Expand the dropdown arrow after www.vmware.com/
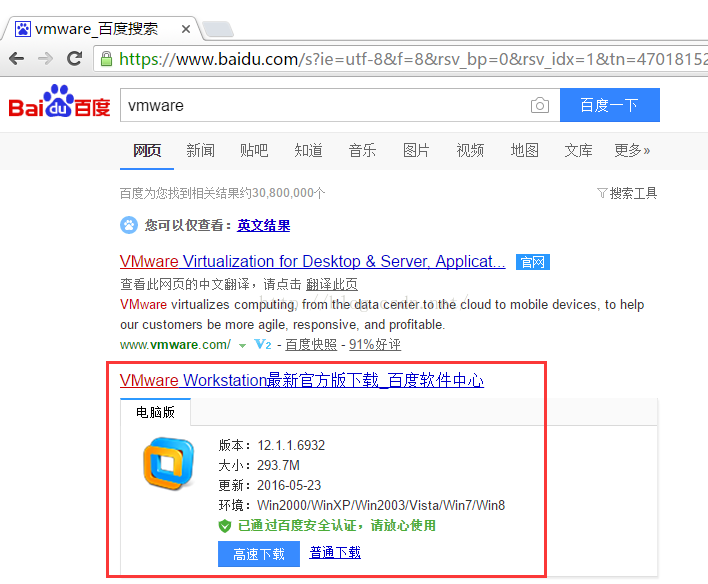Screen dimensions: 708x584 pos(242,346)
